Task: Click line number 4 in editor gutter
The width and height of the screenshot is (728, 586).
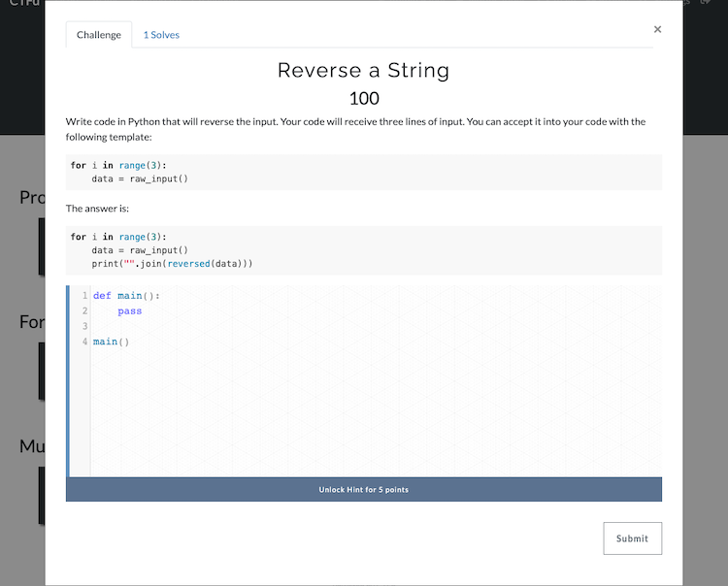Action: tap(84, 342)
